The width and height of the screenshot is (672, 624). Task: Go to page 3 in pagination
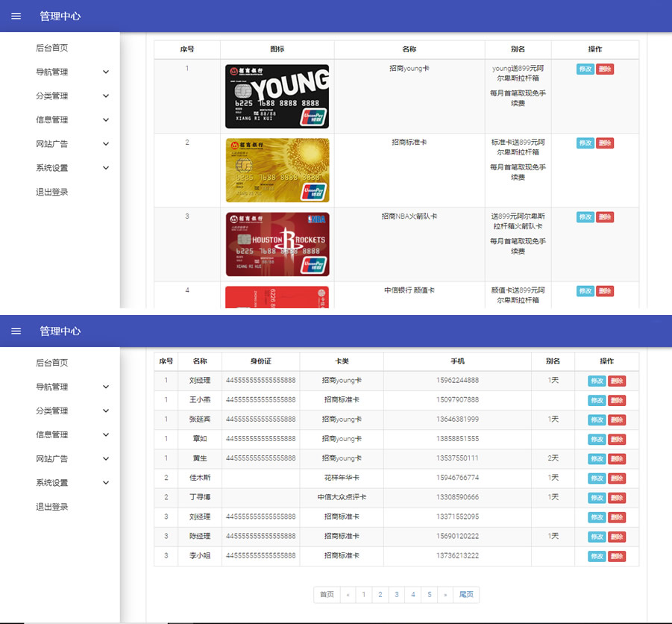coord(397,595)
